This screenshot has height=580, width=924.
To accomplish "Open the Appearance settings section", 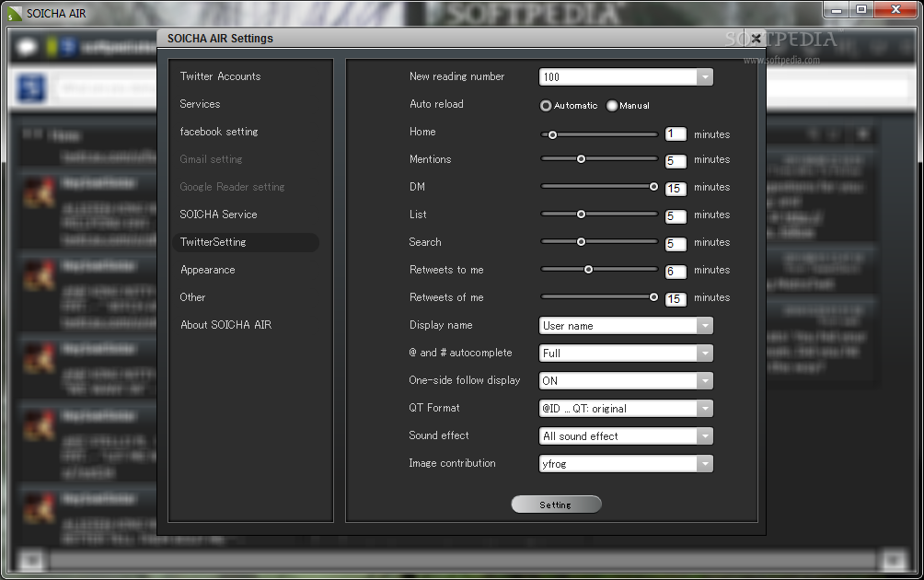I will click(207, 270).
